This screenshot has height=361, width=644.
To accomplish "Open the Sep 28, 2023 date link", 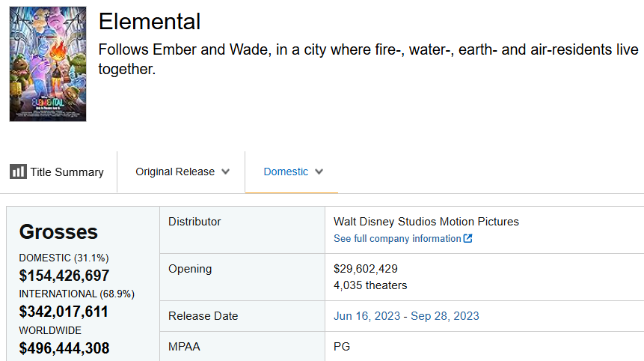I will pyautogui.click(x=445, y=316).
